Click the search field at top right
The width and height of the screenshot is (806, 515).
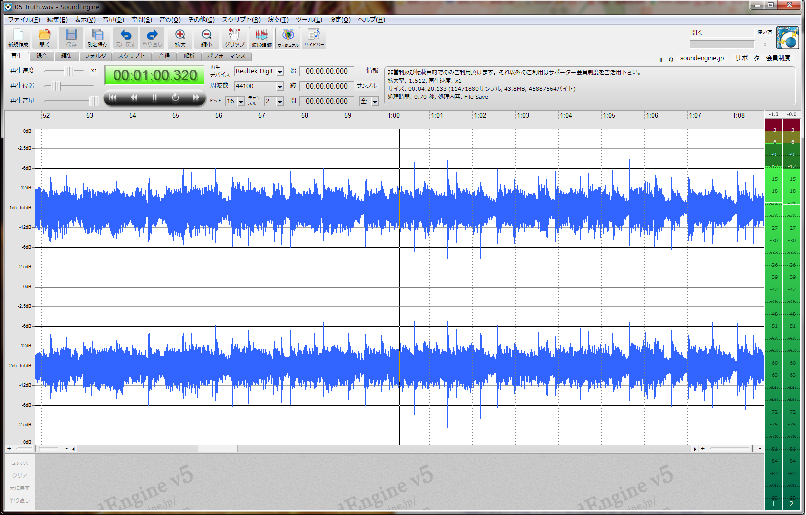click(722, 32)
